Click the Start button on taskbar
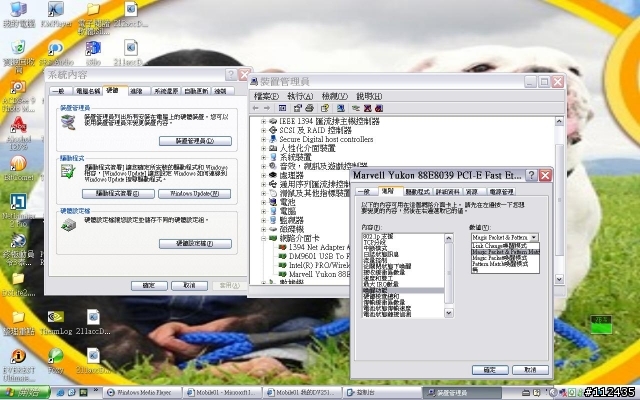 [25, 393]
